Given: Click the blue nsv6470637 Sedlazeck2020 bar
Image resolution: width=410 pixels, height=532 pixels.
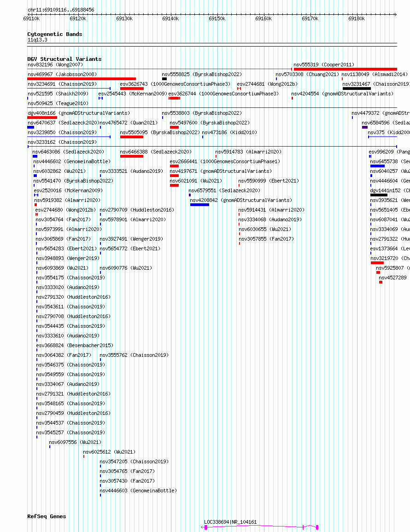Looking at the screenshot, I should coord(31,127).
